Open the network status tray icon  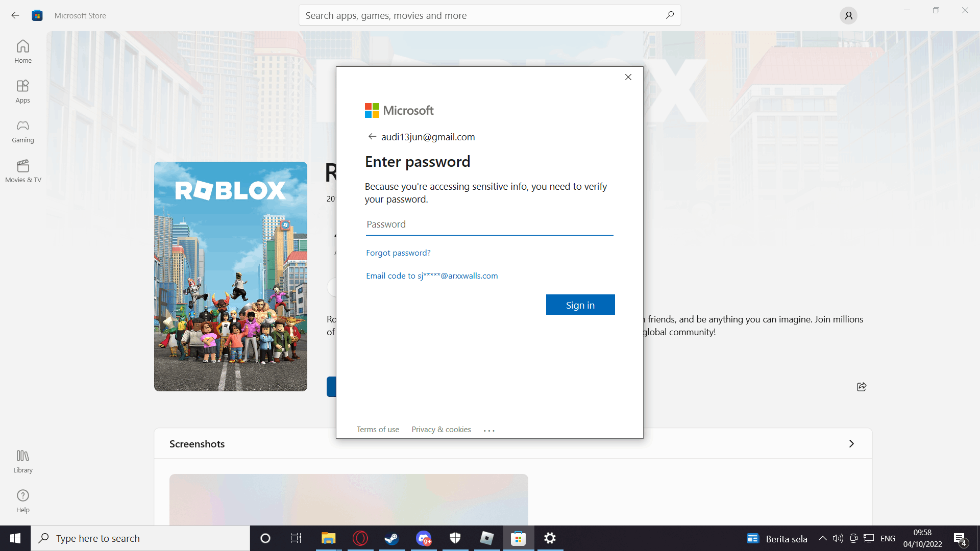(x=869, y=538)
